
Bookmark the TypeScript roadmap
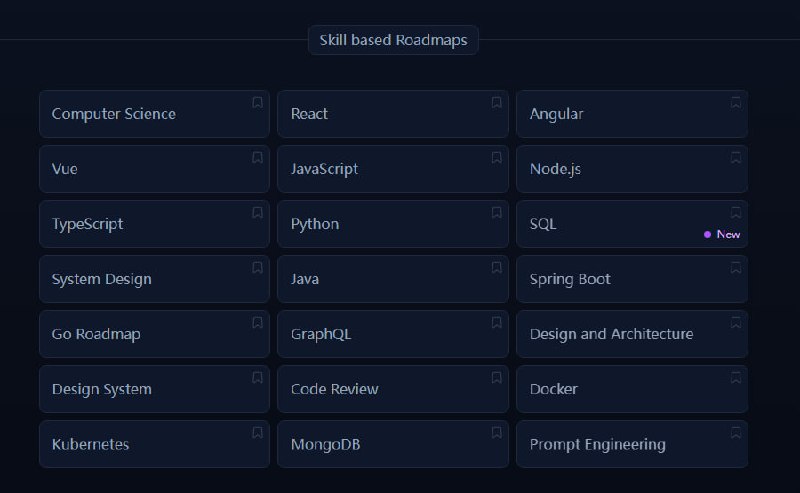click(257, 212)
